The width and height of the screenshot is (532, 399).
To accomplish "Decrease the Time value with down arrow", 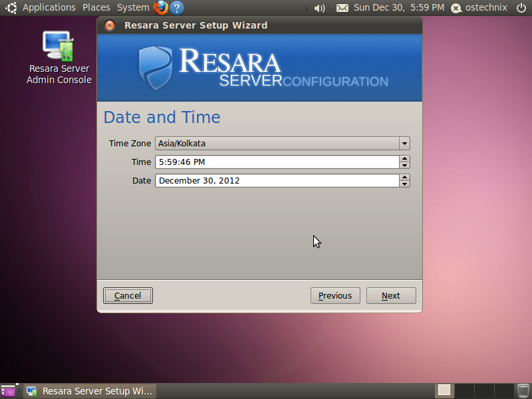I will (x=404, y=165).
